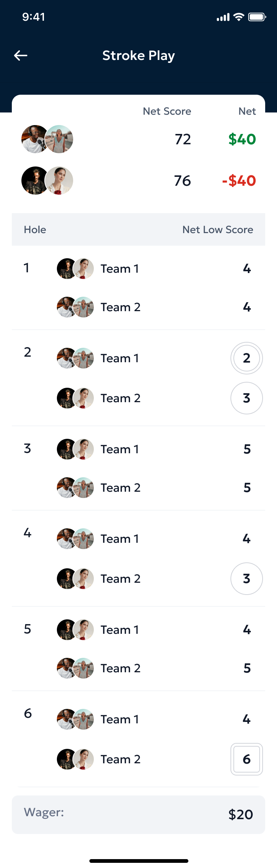Open the second team's avatar pair at top
This screenshot has width=277, height=868.
(x=47, y=181)
